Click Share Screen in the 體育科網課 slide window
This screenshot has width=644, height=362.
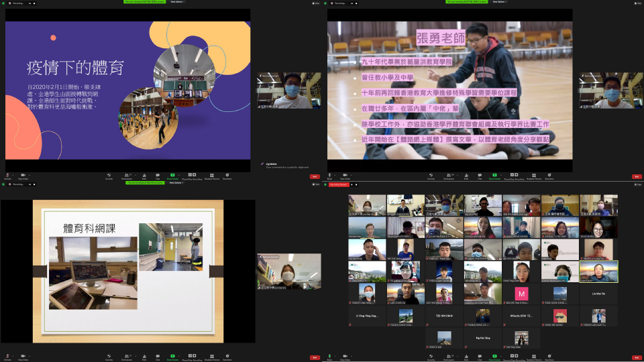(x=172, y=357)
